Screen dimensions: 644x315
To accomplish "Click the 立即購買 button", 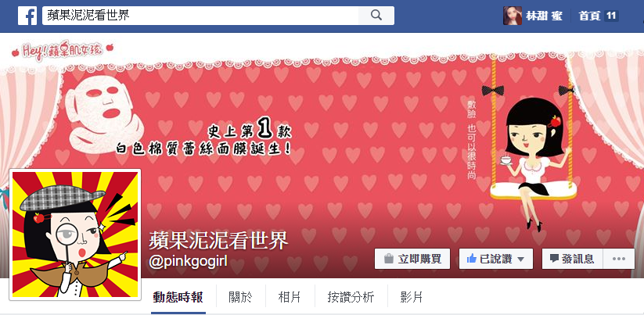I will pyautogui.click(x=412, y=259).
